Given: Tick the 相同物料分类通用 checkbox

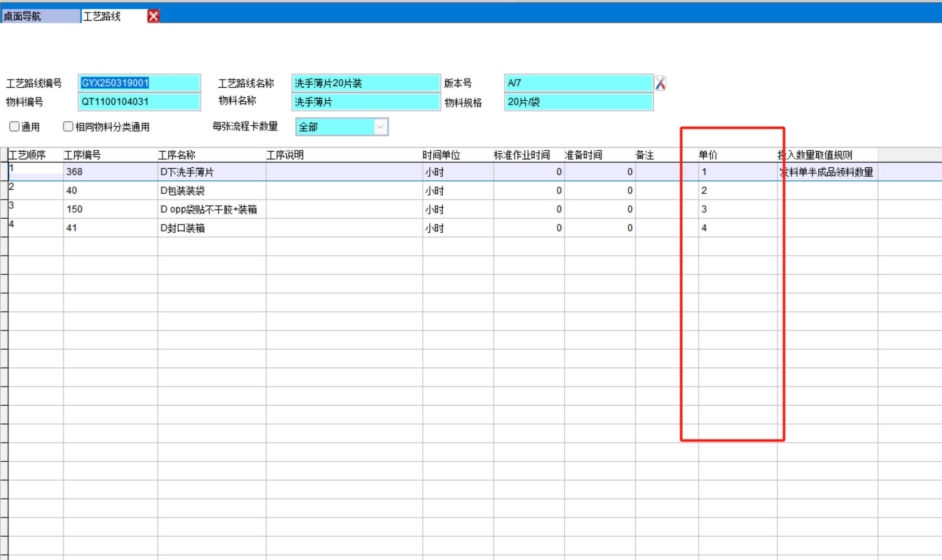Looking at the screenshot, I should [x=68, y=126].
